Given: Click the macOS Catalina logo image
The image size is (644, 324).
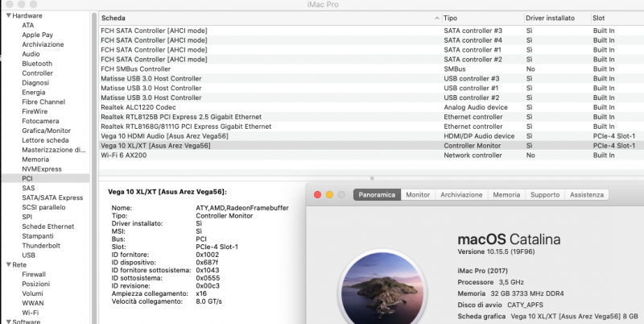Looking at the screenshot, I should [x=384, y=288].
